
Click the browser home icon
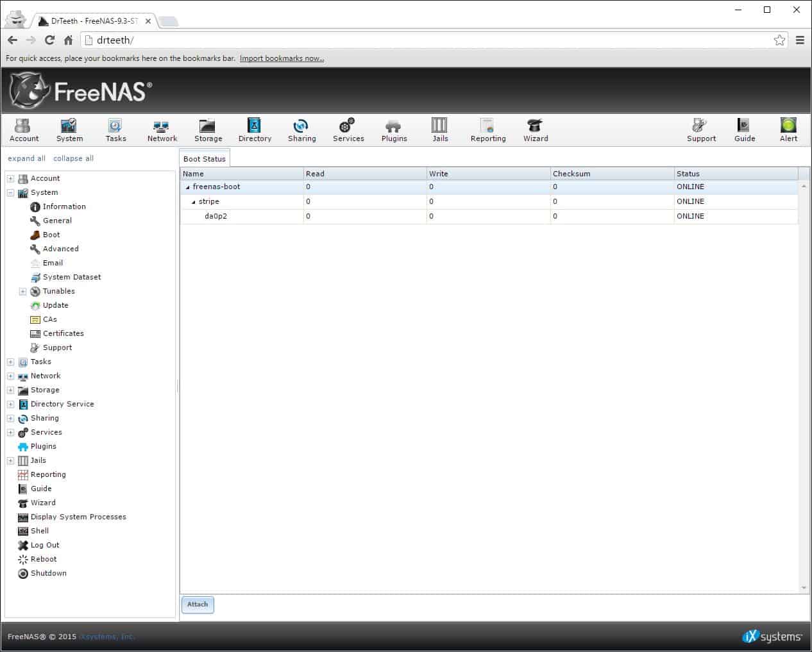[68, 40]
